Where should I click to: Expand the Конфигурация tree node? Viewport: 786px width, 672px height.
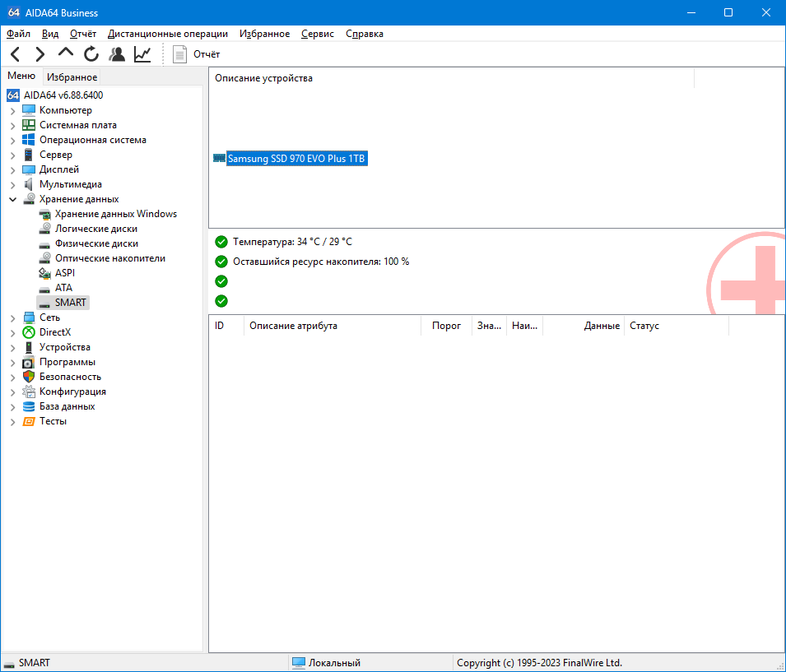(13, 392)
